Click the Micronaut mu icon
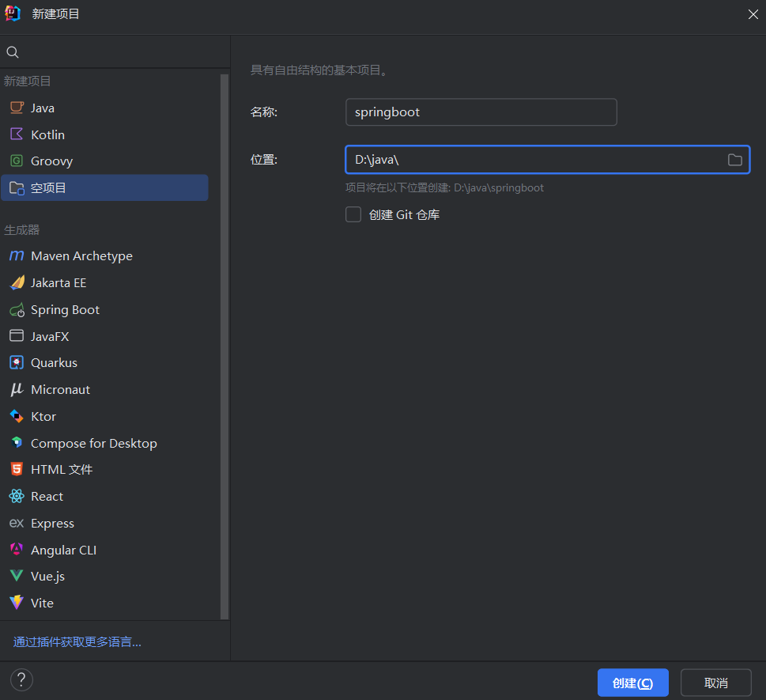The image size is (766, 700). (17, 389)
